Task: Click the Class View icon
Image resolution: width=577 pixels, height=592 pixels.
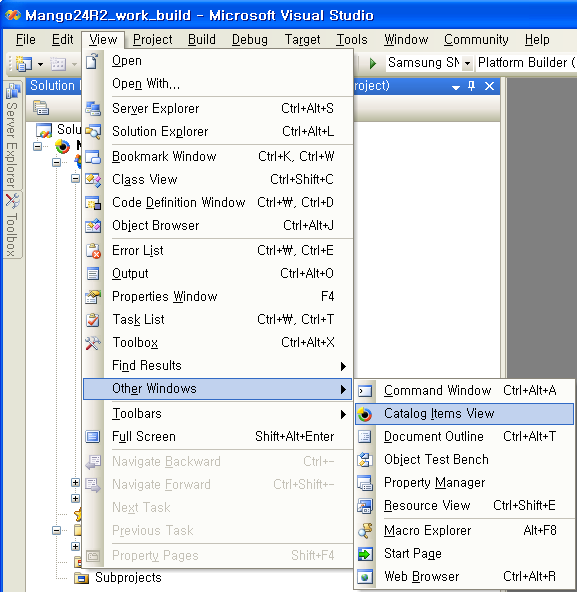Action: coord(93,179)
